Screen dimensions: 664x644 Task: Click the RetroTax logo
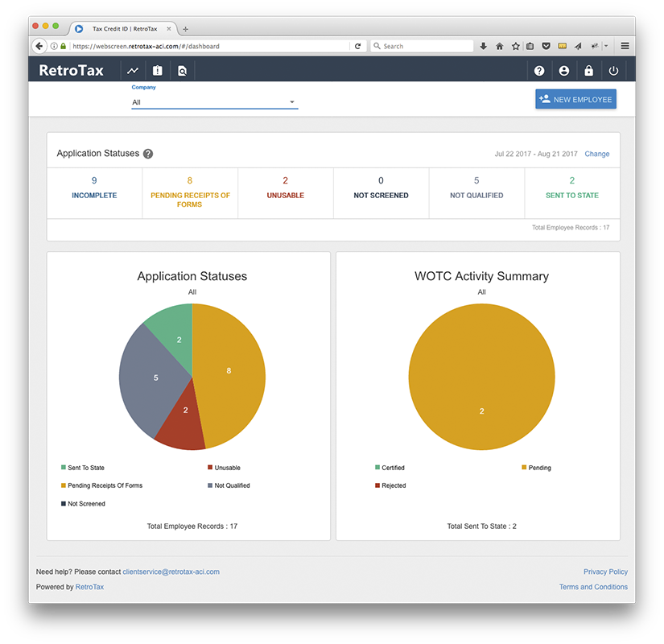point(71,70)
